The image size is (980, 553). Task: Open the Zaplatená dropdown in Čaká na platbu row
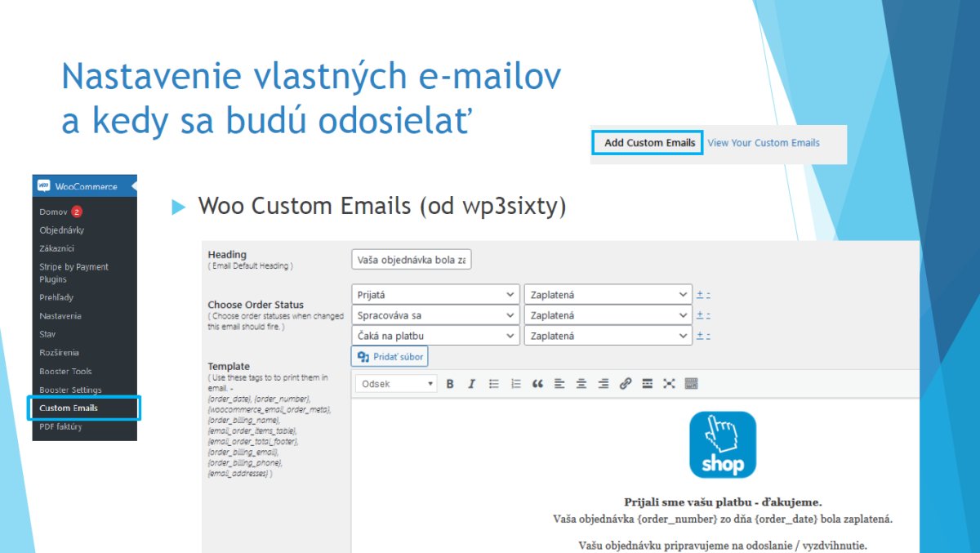pyautogui.click(x=608, y=336)
